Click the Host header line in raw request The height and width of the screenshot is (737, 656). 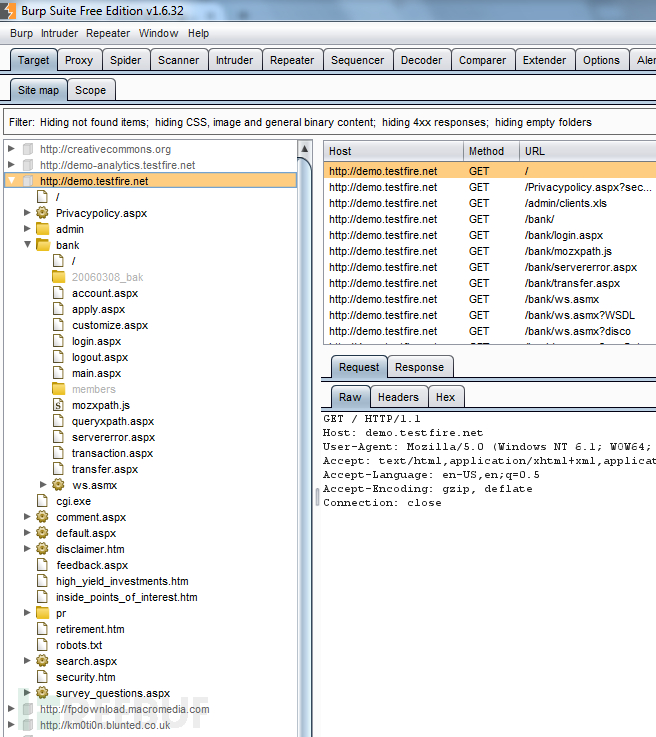tap(403, 432)
